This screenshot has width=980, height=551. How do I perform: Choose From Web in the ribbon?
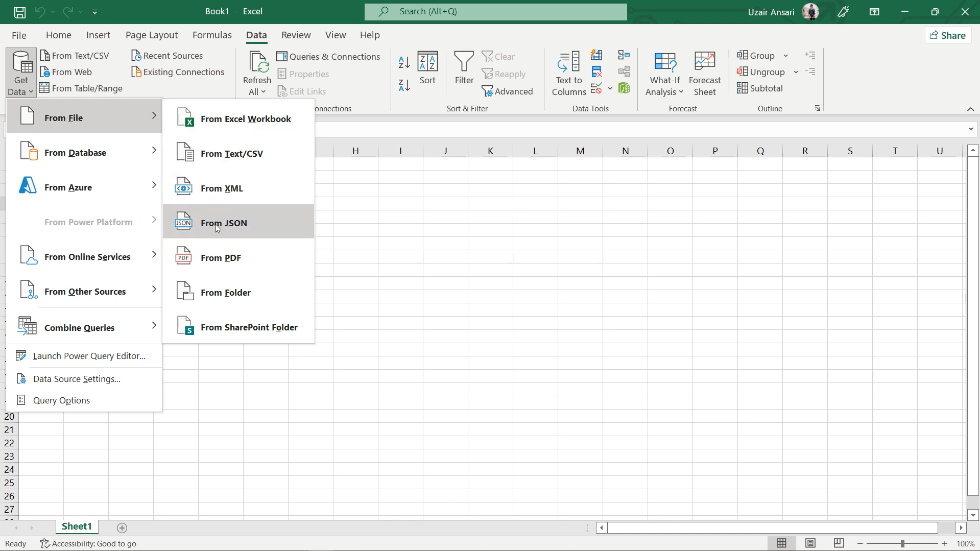pyautogui.click(x=66, y=72)
